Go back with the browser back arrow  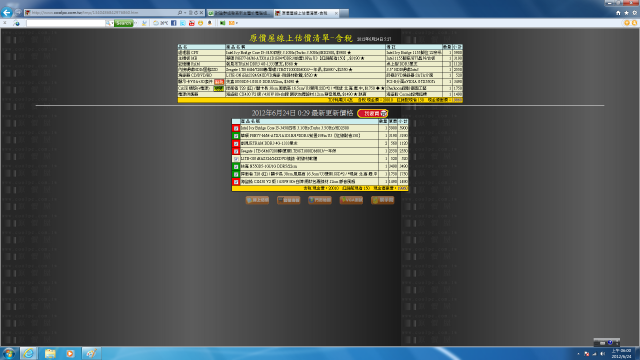tap(7, 13)
